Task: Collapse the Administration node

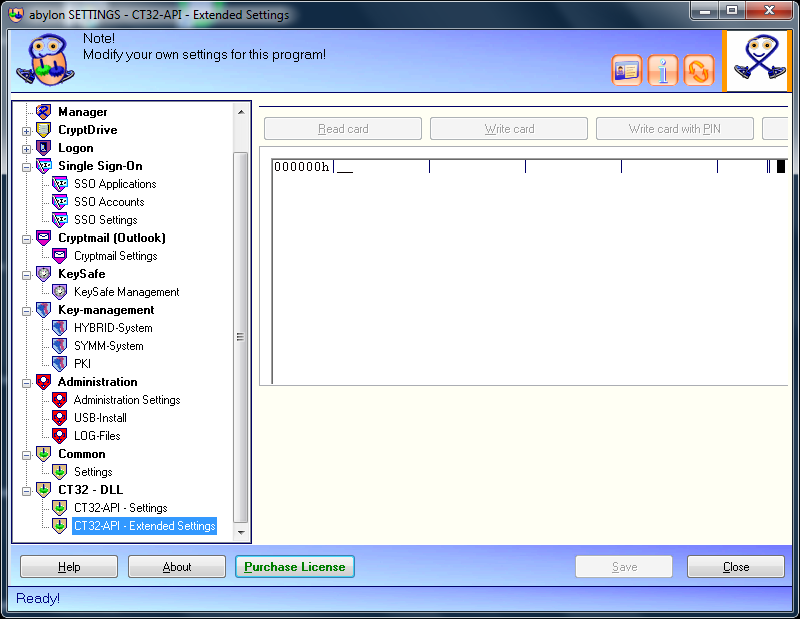Action: click(x=27, y=383)
